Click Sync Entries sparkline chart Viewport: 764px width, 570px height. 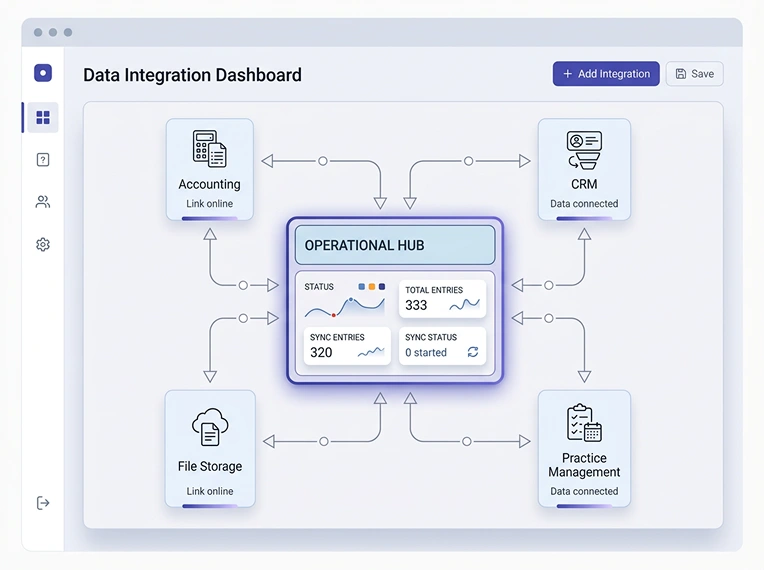coord(371,352)
